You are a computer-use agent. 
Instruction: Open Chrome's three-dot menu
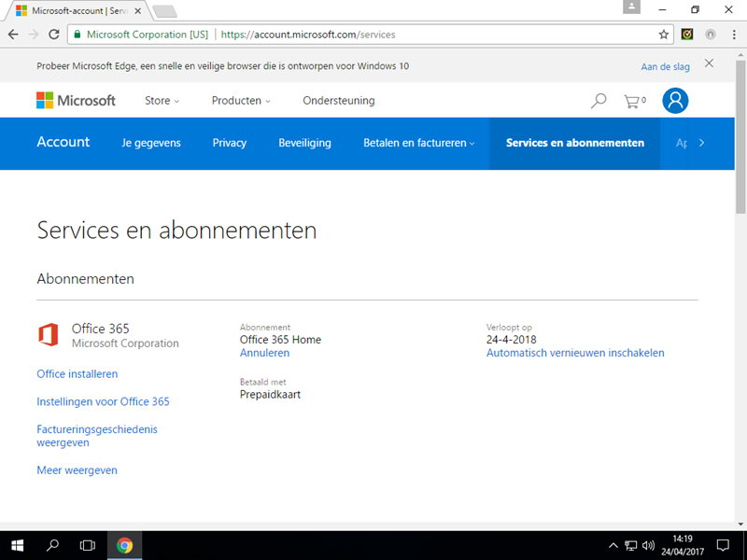click(x=734, y=35)
